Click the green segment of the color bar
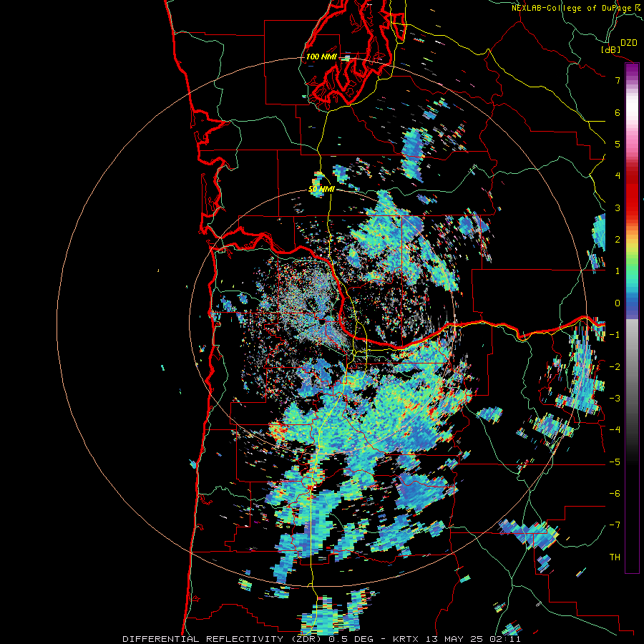The height and width of the screenshot is (644, 644). click(632, 267)
